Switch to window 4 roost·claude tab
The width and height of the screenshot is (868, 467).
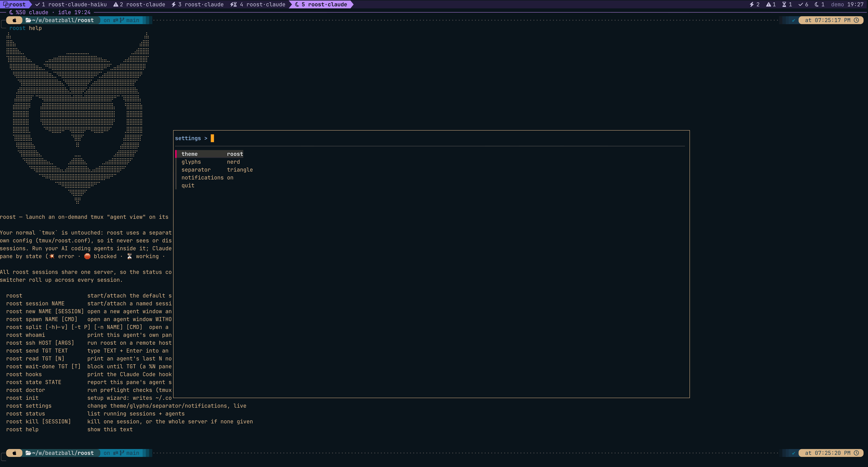(258, 4)
